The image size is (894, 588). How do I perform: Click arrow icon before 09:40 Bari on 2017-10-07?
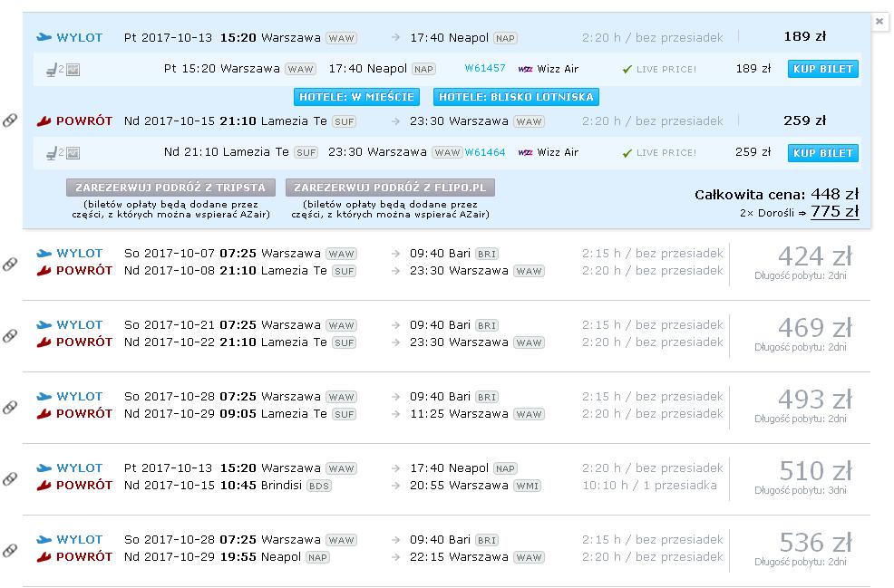395,254
